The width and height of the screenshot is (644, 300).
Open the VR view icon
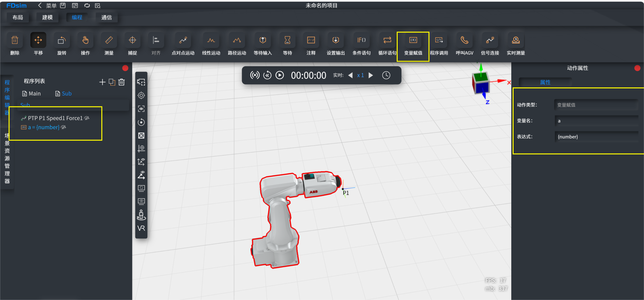pyautogui.click(x=141, y=228)
